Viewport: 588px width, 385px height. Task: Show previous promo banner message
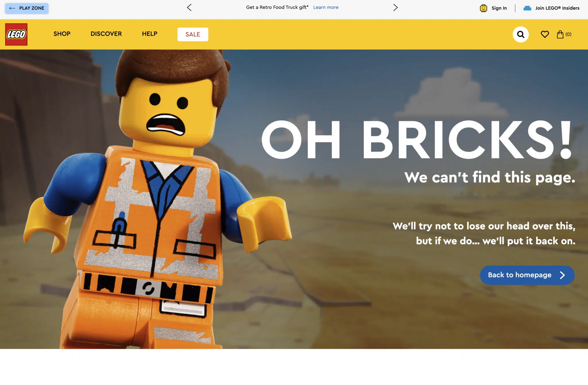[189, 7]
